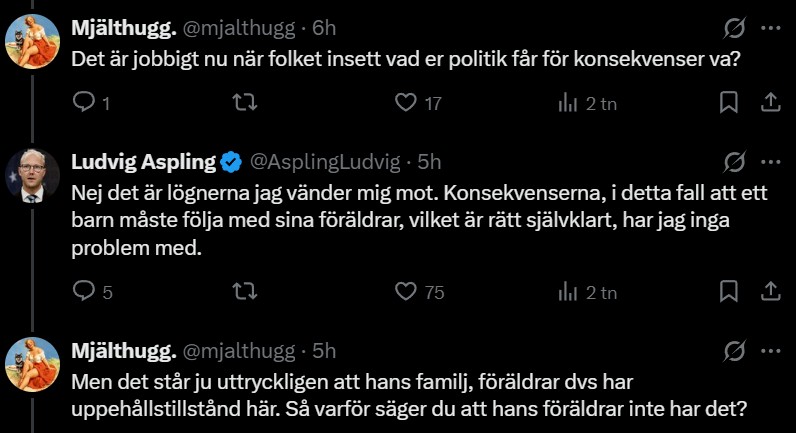Reply to Mjälthugg's first tweet
This screenshot has width=796, height=433.
pos(86,102)
